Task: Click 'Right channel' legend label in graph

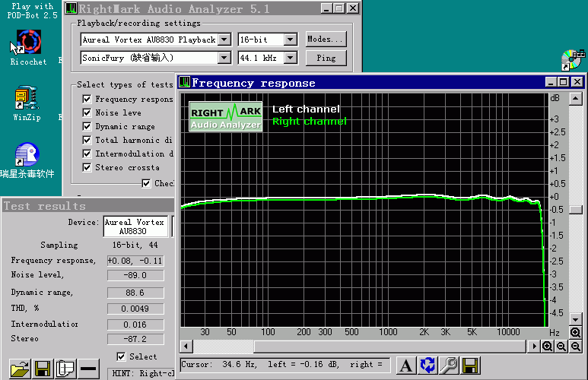Action: point(310,121)
